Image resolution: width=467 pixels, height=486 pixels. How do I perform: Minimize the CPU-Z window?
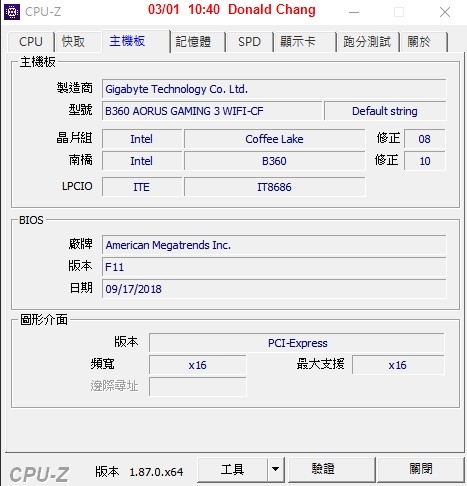(354, 12)
